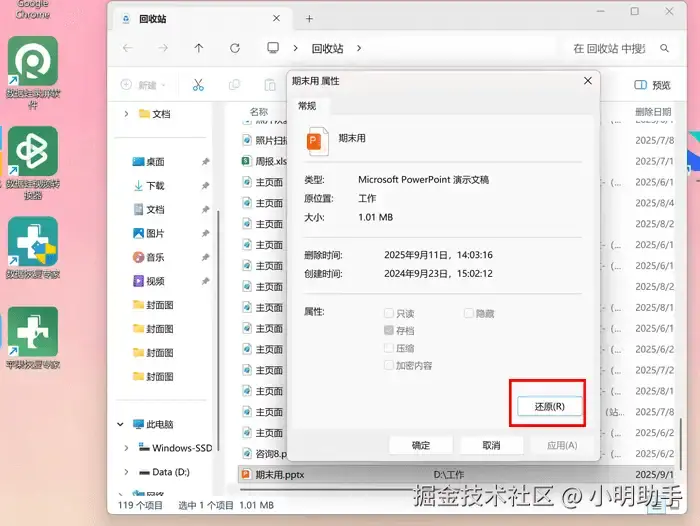Select the 常规 tab in properties dialog
Screen dimensions: 700x526
tap(307, 106)
